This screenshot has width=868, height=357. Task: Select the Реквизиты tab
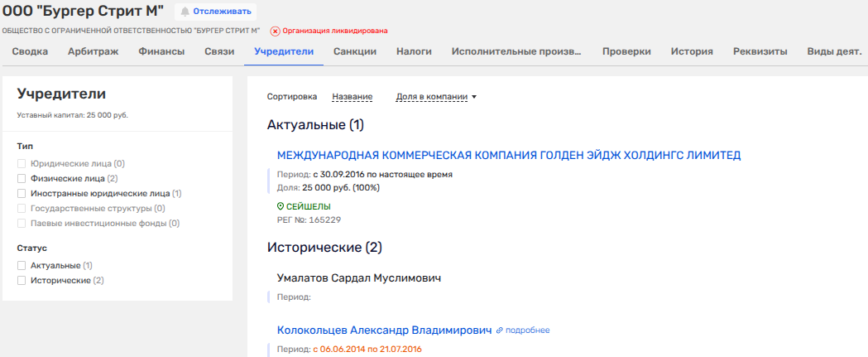tap(760, 51)
